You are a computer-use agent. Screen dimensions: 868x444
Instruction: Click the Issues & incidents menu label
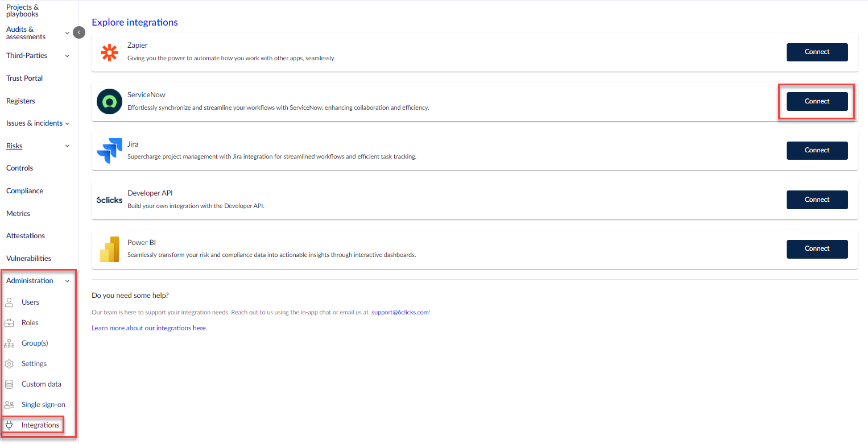34,123
